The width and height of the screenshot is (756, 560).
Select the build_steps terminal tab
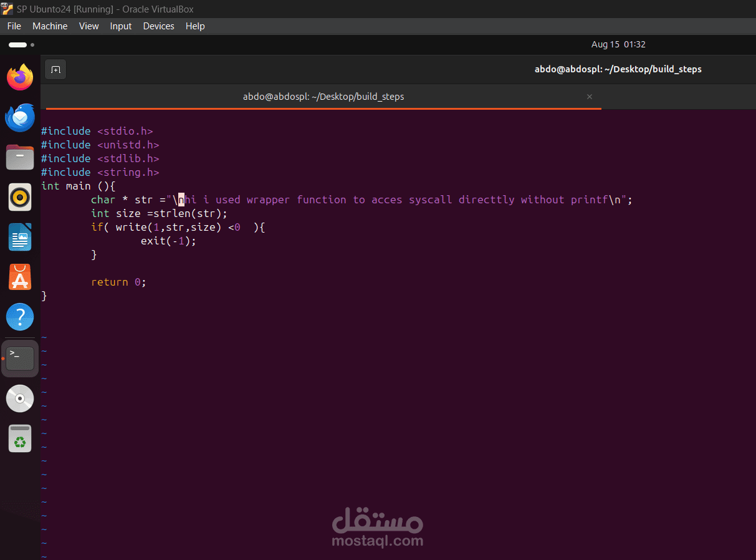(x=323, y=97)
